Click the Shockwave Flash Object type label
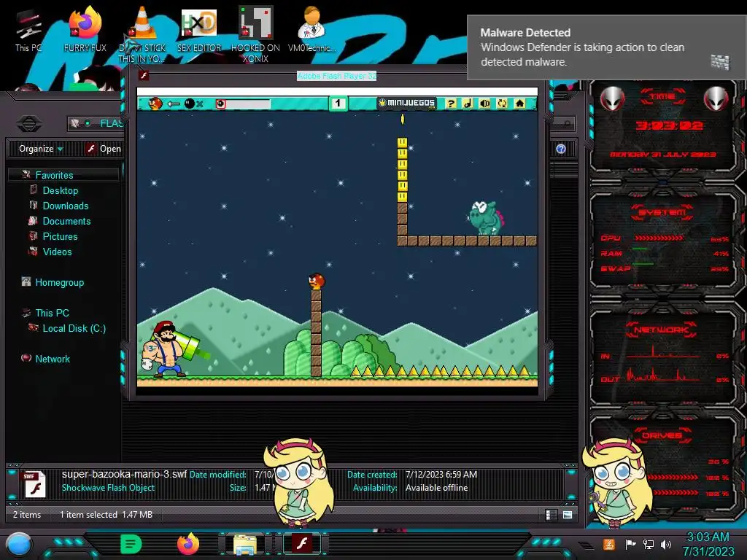Image resolution: width=747 pixels, height=560 pixels. [108, 488]
